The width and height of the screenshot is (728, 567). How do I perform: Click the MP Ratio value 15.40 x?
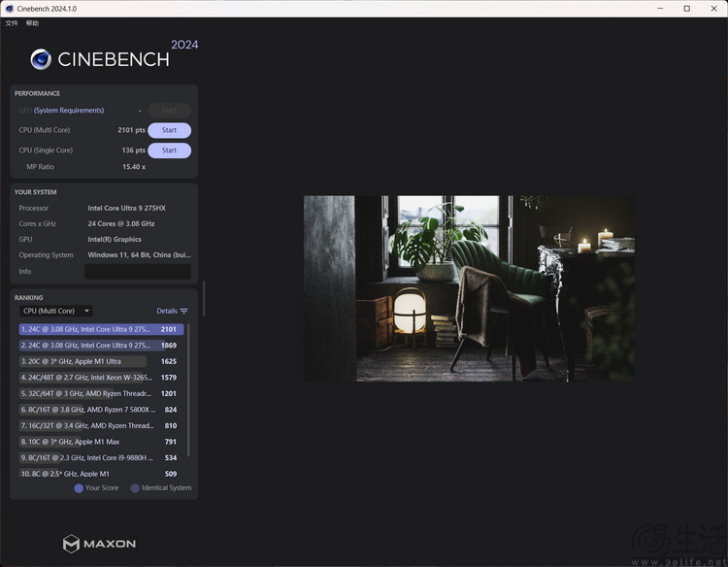(134, 167)
